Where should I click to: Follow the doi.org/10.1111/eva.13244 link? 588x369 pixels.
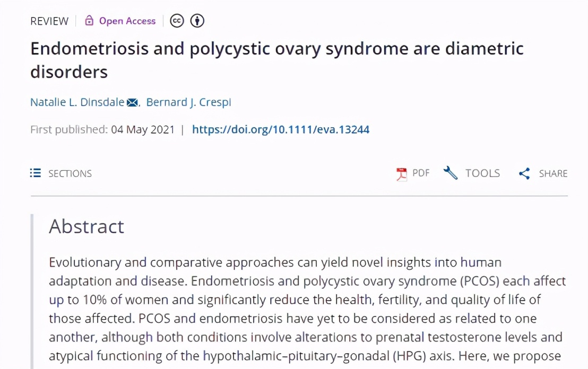click(281, 129)
